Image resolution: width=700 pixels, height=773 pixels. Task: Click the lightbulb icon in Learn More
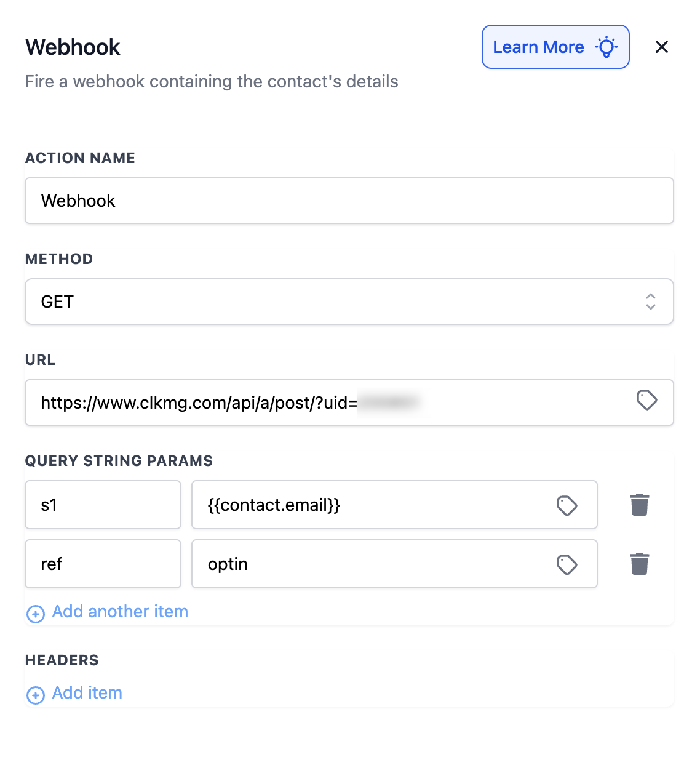606,47
